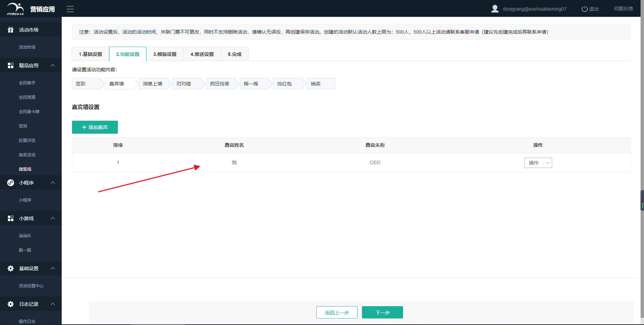Screen dimensions: 644x325
Task: Collapse the 日志记录 section chevron
Action: click(x=53, y=304)
